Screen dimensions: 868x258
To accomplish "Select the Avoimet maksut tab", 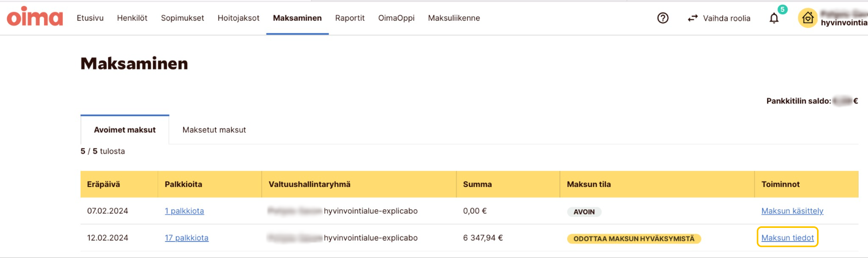I will 125,130.
